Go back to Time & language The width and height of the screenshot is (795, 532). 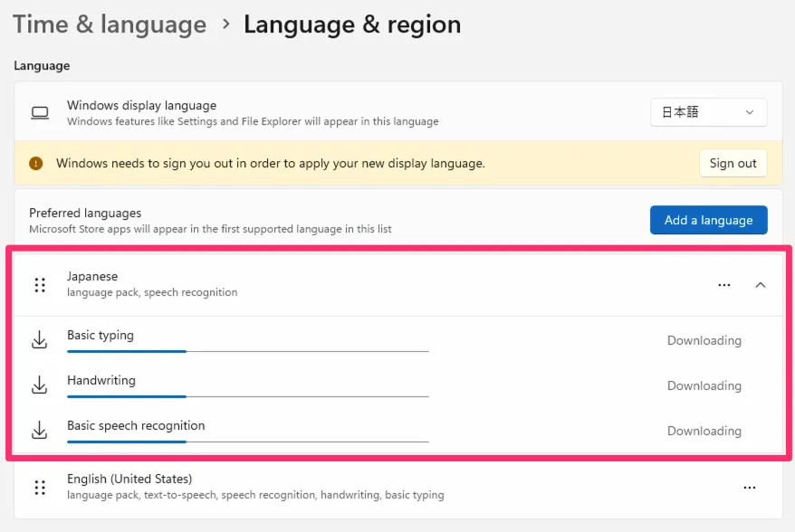coord(110,24)
